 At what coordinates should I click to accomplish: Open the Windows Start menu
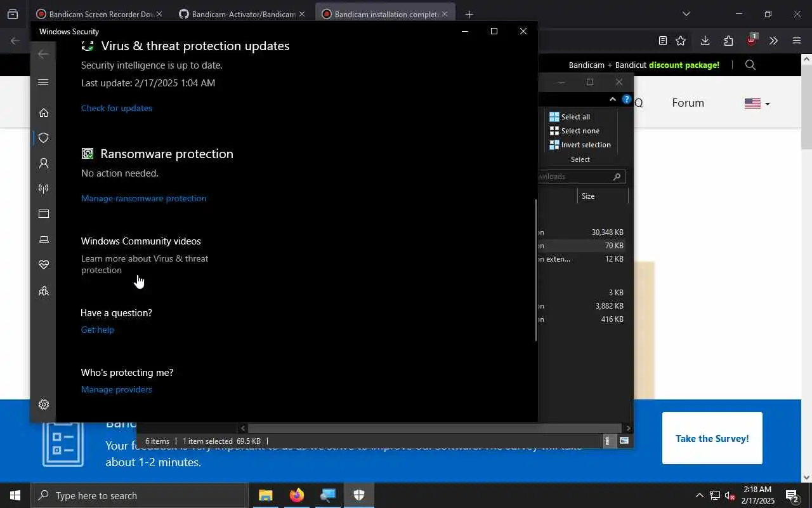[x=15, y=495]
